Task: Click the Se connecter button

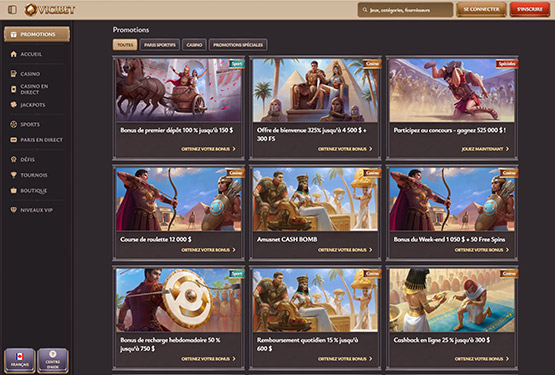Action: [x=481, y=10]
